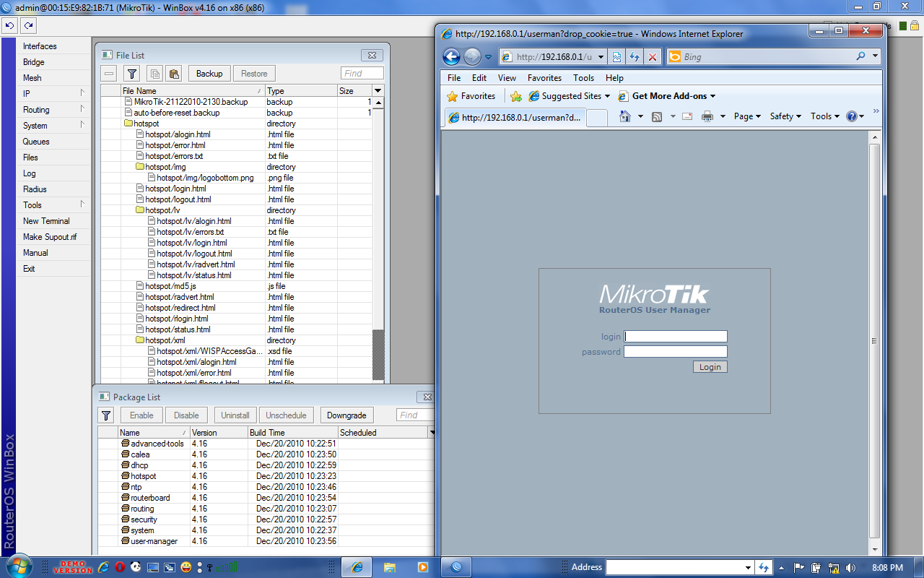Click the password input field
This screenshot has height=578, width=924.
click(x=676, y=352)
